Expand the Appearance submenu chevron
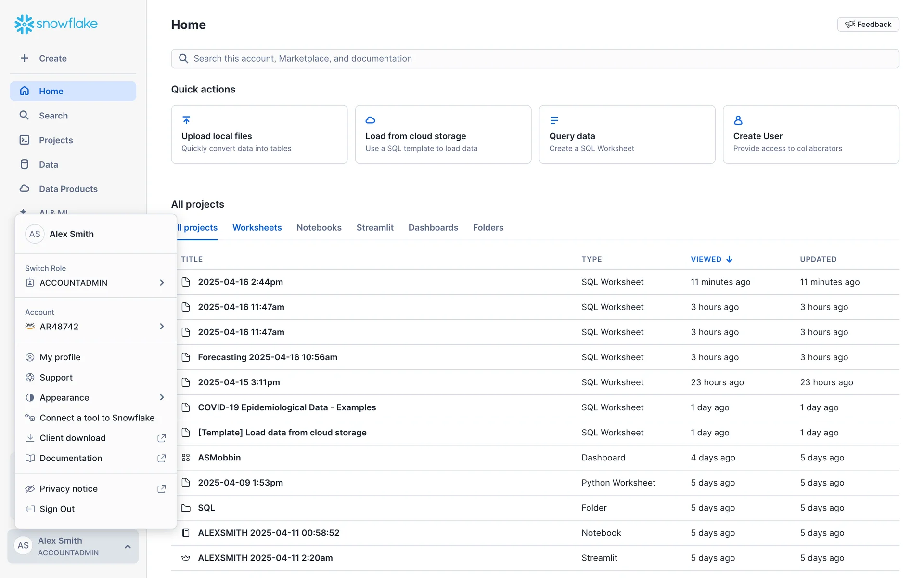Viewport: 924px width, 578px height. tap(162, 397)
